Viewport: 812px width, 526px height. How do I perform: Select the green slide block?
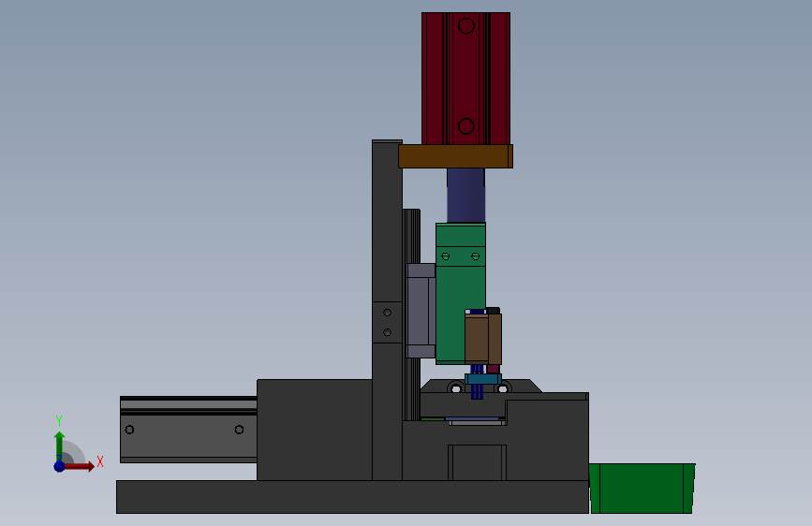pos(461,294)
